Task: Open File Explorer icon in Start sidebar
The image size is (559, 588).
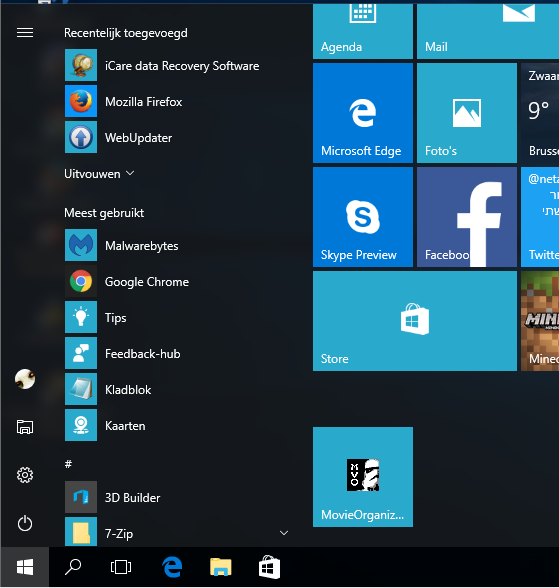Action: tap(25, 427)
